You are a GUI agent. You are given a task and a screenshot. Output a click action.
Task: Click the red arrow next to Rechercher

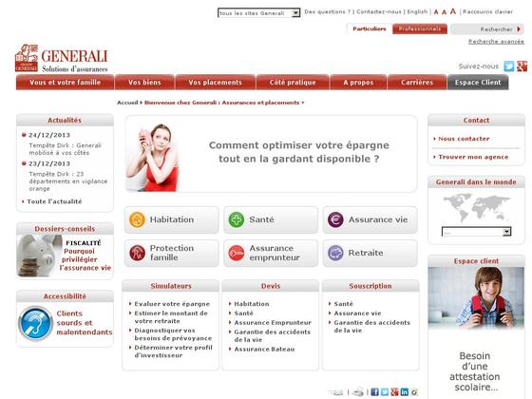click(x=519, y=29)
